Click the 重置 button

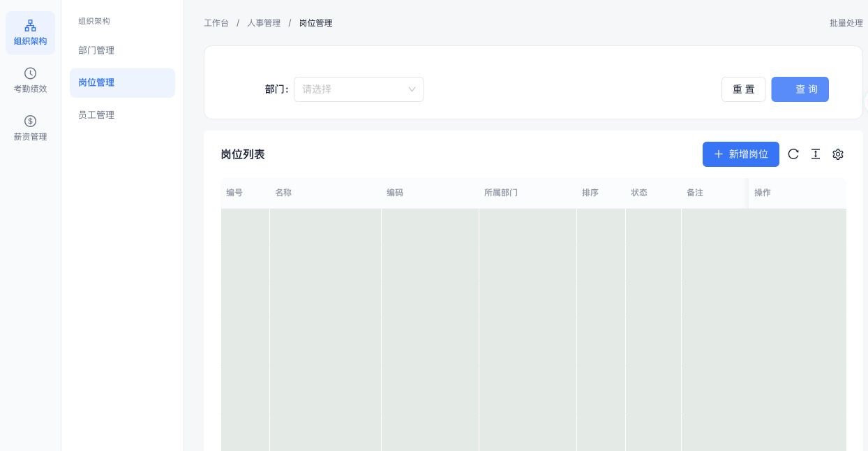743,89
